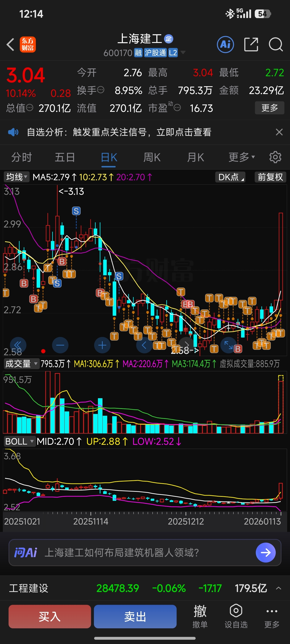
Task: Tap info icon next to 换手
Action: coord(101,90)
